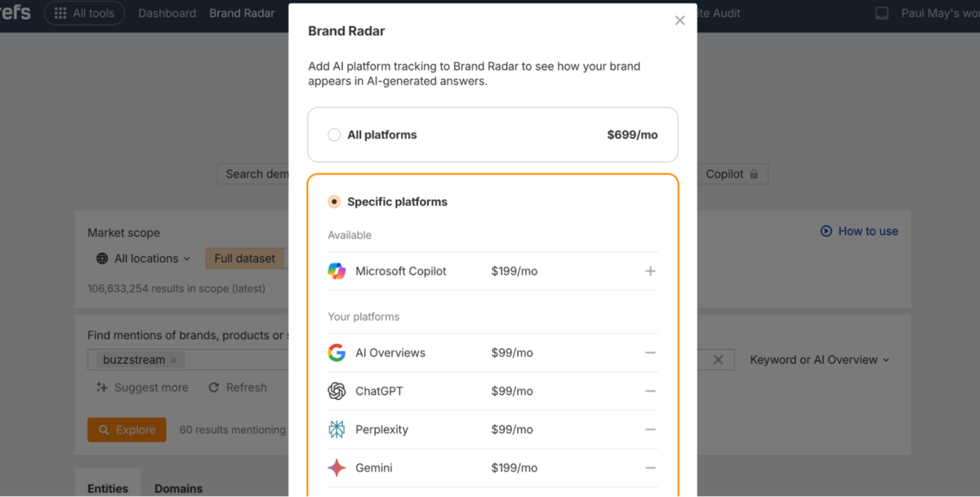
Task: Toggle the Full dataset filter
Action: 245,257
